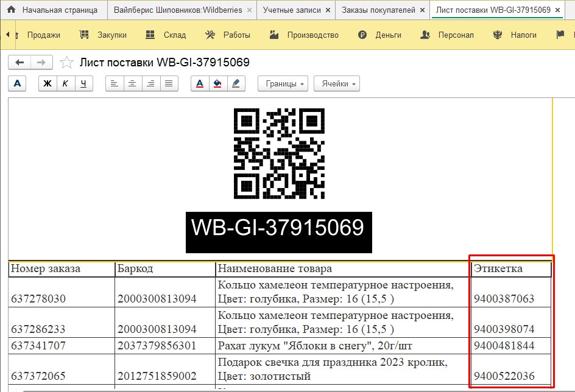This screenshot has width=575, height=392.
Task: Close the Лист поставки WB-GI-37915069 tab
Action: point(558,10)
